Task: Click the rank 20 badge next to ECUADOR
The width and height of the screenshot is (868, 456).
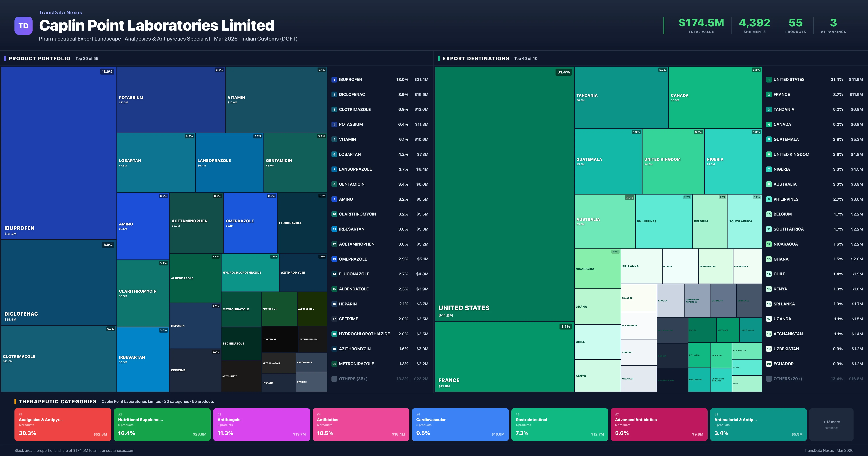Action: pyautogui.click(x=769, y=364)
